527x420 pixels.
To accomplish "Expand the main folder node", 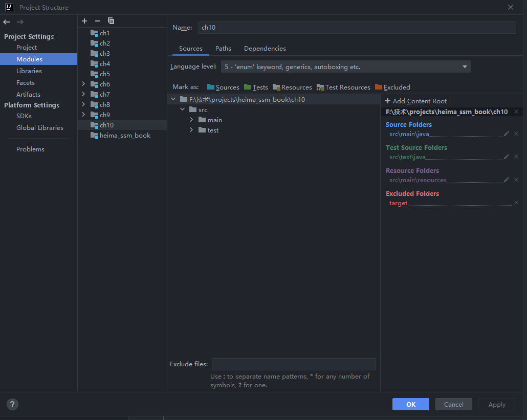I will 191,120.
